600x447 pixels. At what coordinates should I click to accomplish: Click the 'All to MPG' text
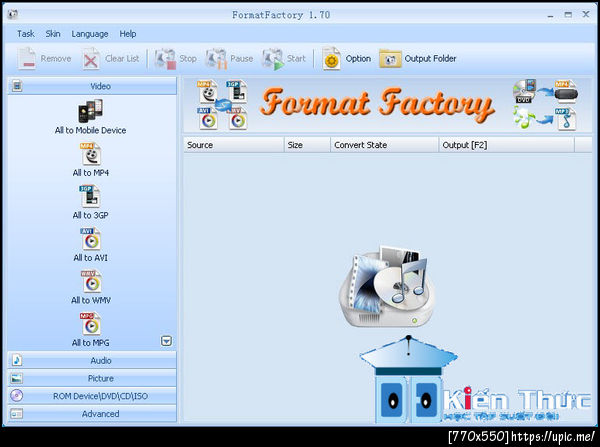click(91, 343)
